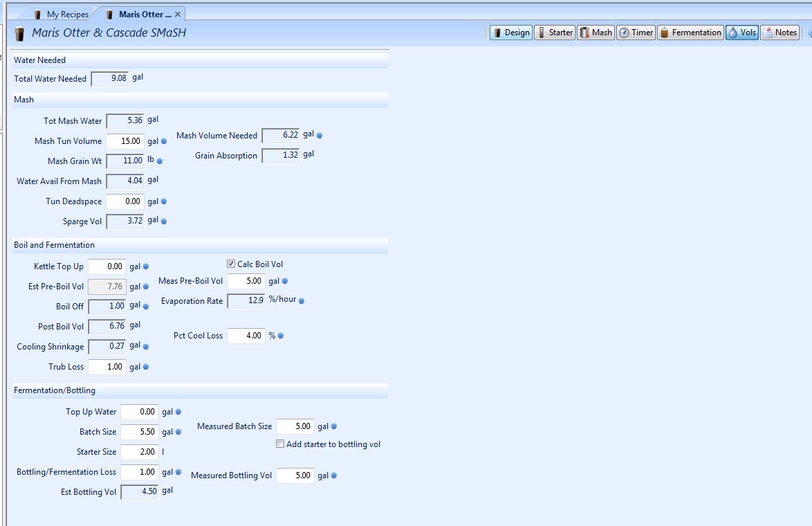
Task: Click the blue info dot next to Trub Loss
Action: tap(146, 367)
